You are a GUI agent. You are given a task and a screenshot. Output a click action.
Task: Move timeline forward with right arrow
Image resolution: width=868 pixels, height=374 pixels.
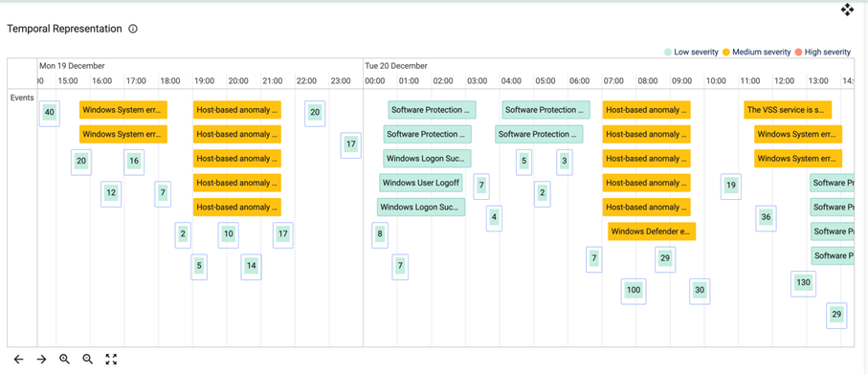tap(41, 360)
